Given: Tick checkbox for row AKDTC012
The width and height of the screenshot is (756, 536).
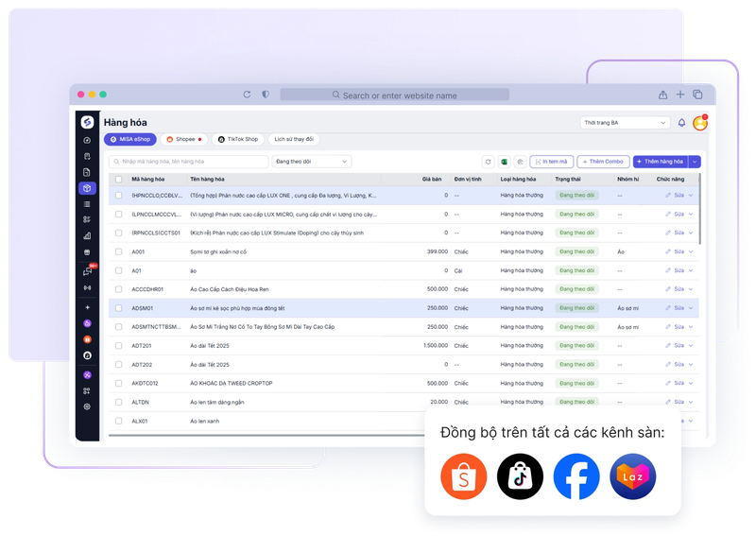Looking at the screenshot, I should [119, 383].
